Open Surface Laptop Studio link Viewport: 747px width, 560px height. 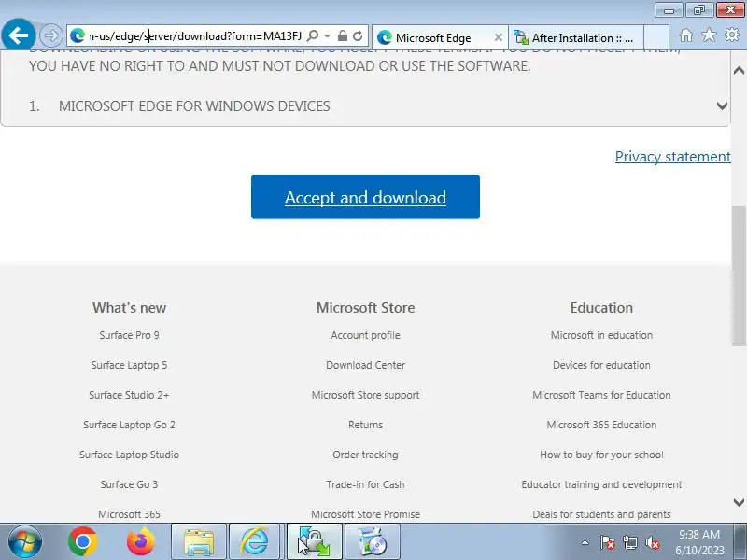point(129,455)
